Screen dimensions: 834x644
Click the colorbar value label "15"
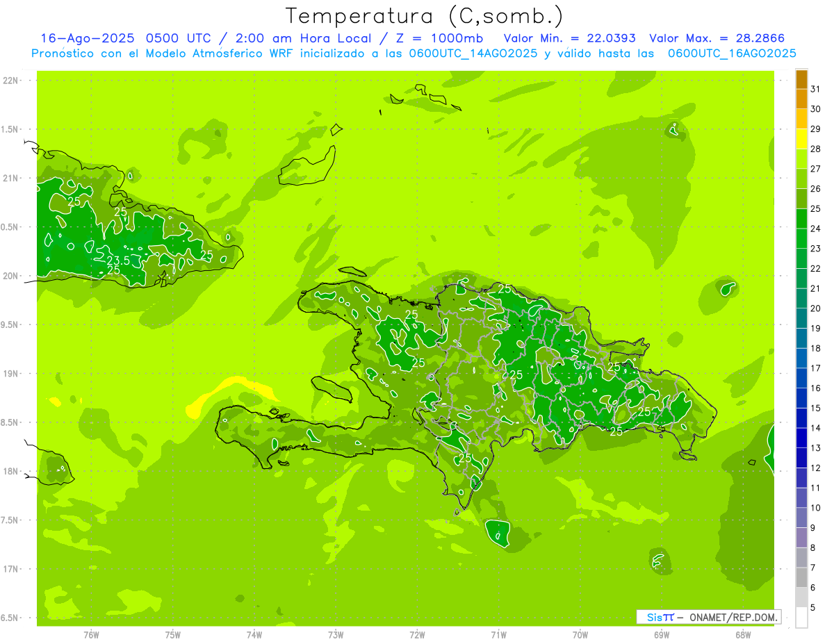(816, 408)
